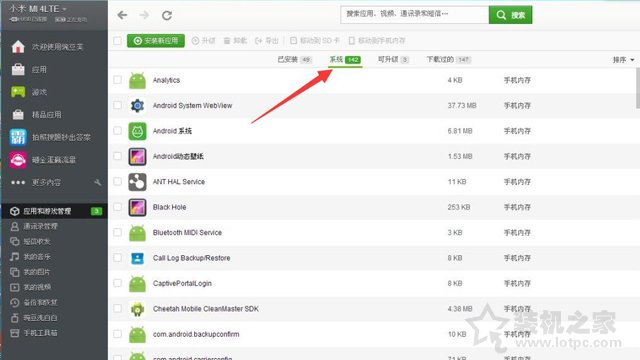Click 移动到手机内存 toolbar button
Screen dimensions: 640x360
pos(377,40)
